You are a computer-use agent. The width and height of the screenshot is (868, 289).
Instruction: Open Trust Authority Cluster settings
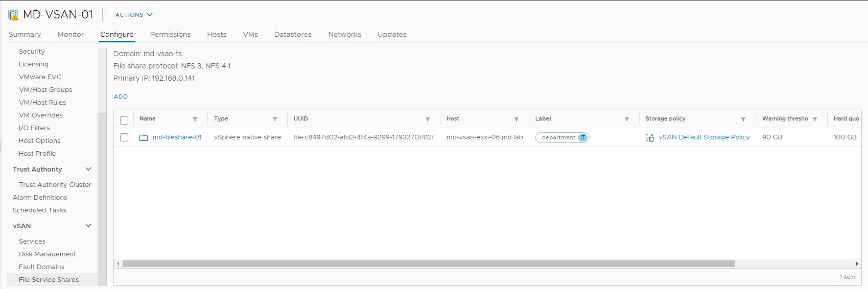pos(55,185)
